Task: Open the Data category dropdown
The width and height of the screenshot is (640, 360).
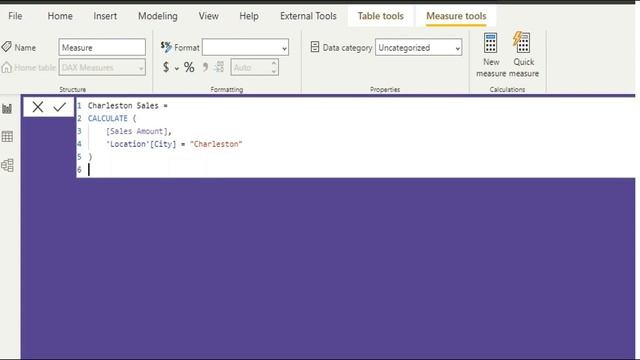Action: pos(418,47)
